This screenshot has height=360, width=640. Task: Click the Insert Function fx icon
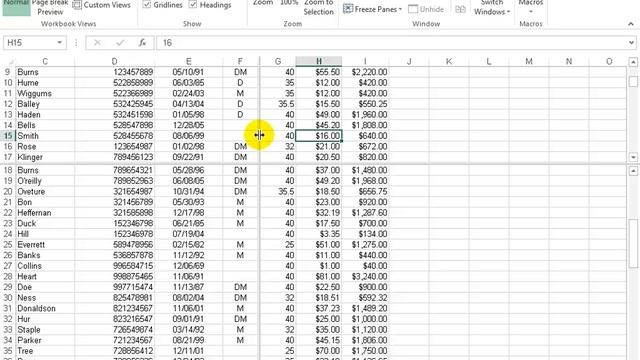point(142,42)
